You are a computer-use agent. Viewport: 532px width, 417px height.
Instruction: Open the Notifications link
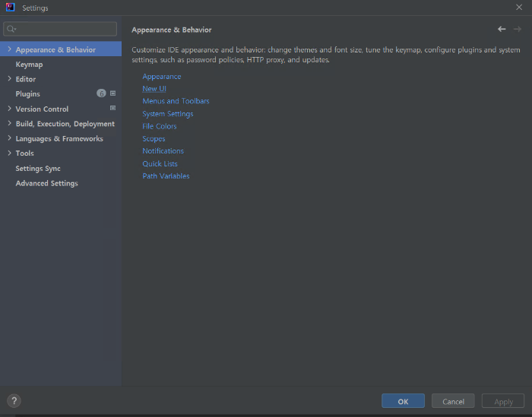(x=163, y=151)
